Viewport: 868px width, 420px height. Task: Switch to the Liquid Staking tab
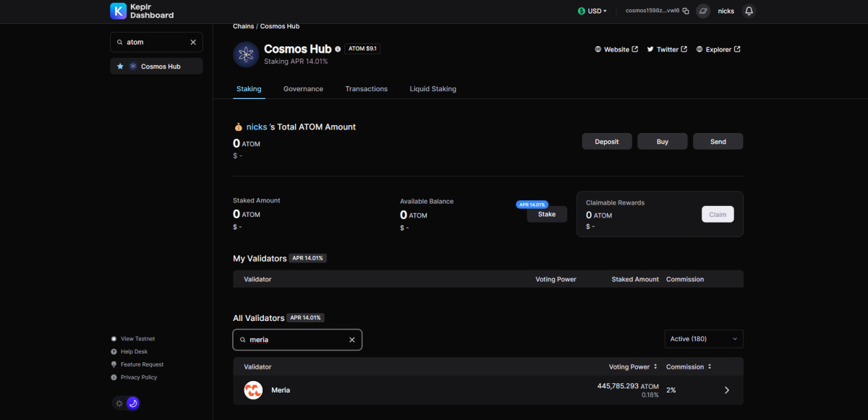(x=433, y=89)
